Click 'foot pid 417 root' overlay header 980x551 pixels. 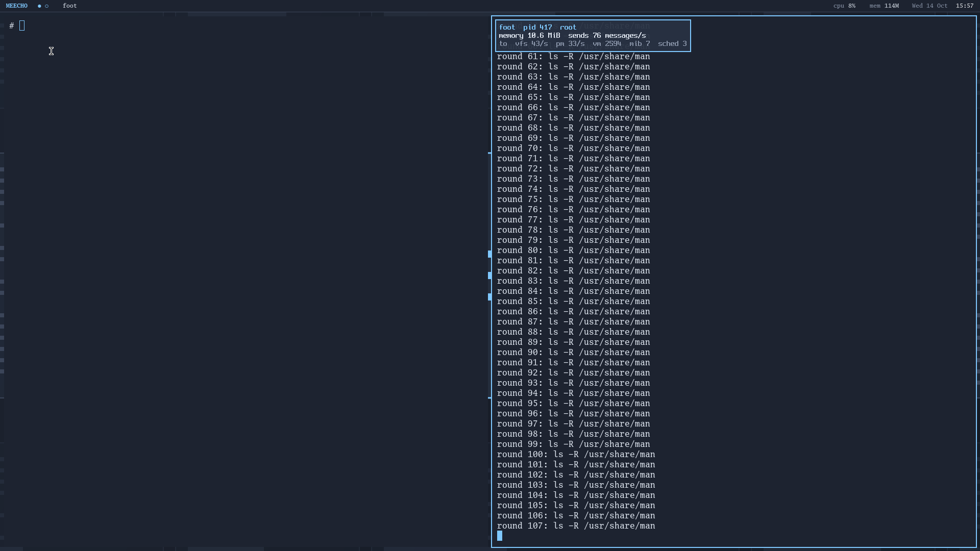537,28
